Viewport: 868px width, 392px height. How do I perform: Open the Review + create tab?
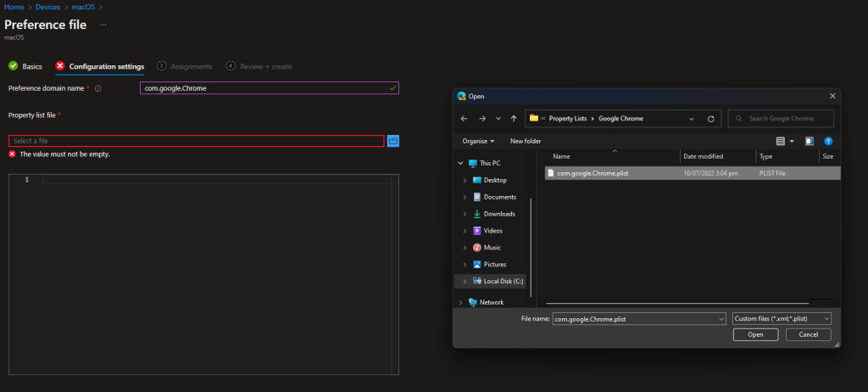click(259, 66)
